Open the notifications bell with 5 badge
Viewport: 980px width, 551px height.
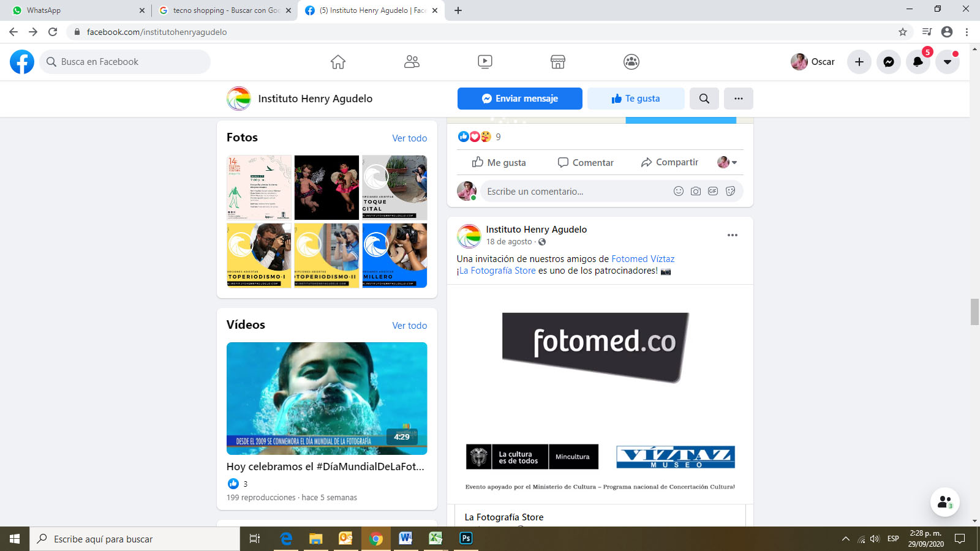point(918,62)
